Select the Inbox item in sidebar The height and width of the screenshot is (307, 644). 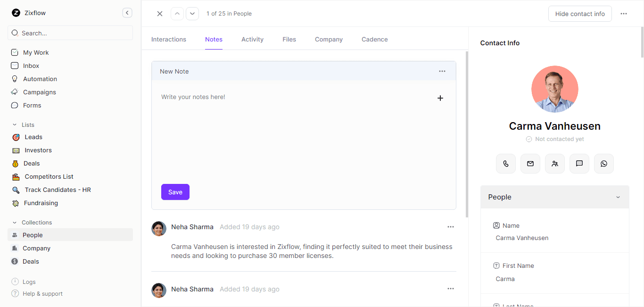pyautogui.click(x=31, y=66)
